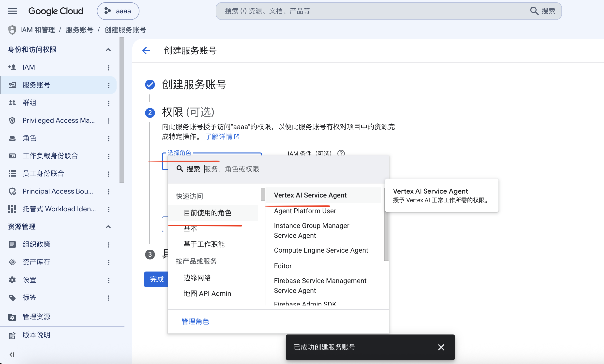The height and width of the screenshot is (364, 604).
Task: Click the 设置 gear icon
Action: (x=12, y=280)
